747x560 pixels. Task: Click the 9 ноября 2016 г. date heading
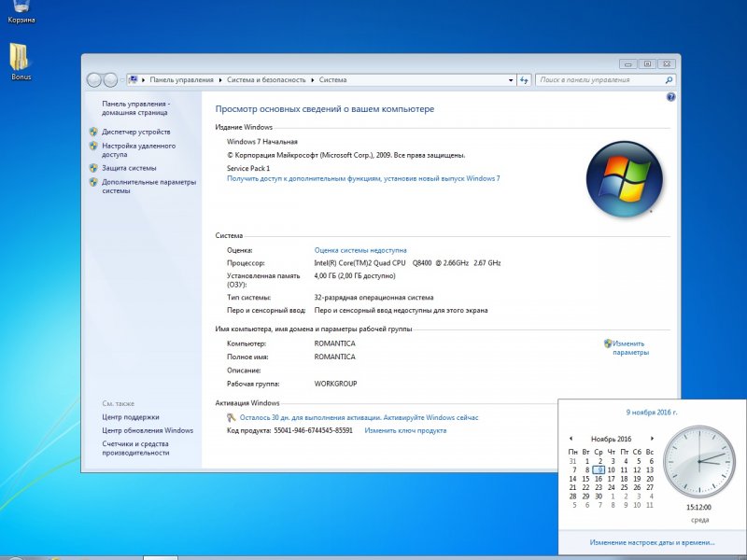click(x=652, y=413)
